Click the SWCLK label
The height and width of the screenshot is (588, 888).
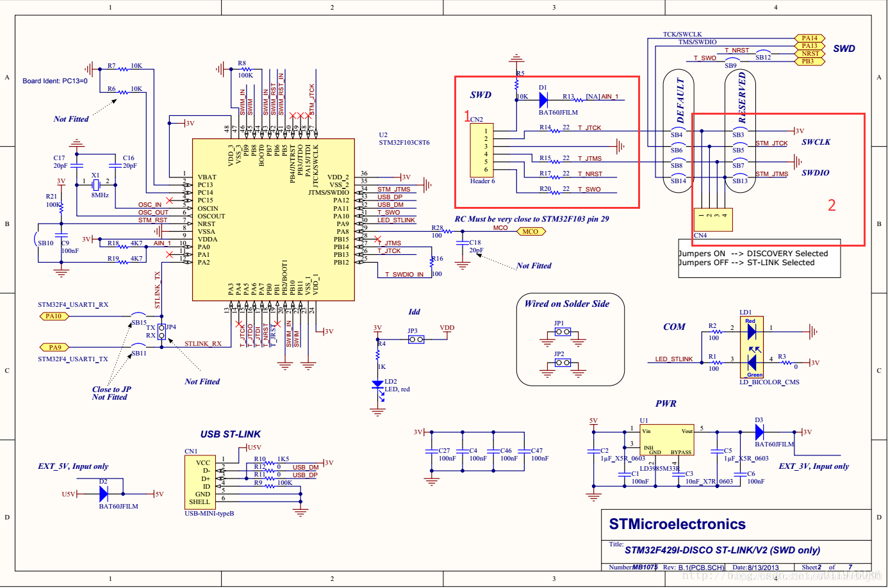coord(816,142)
